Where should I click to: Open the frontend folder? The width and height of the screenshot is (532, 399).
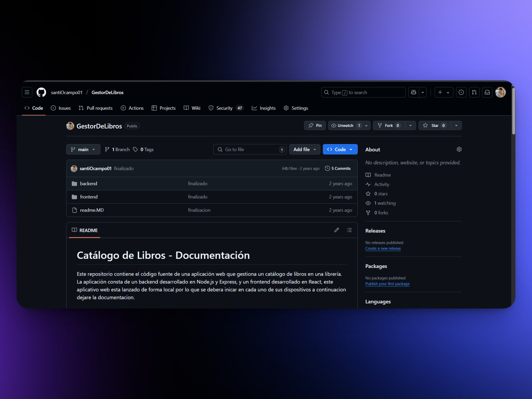coord(89,197)
